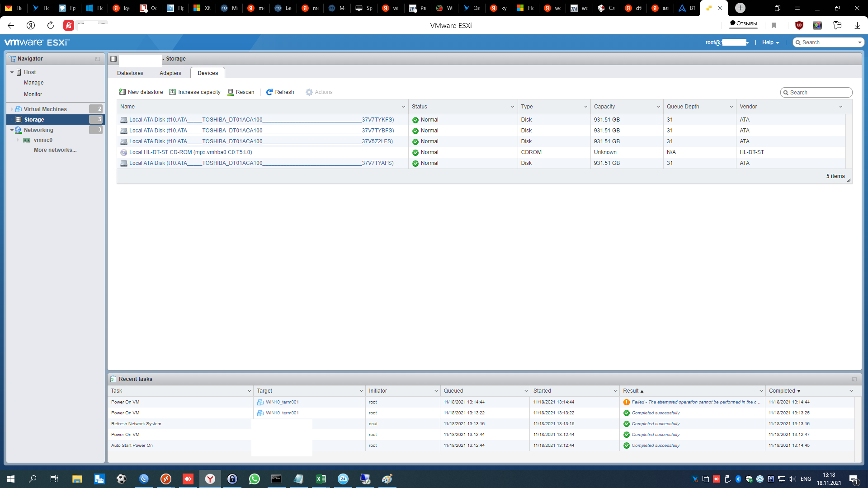Click the browser back arrow
Screen dimensions: 868x488
(x=11, y=25)
